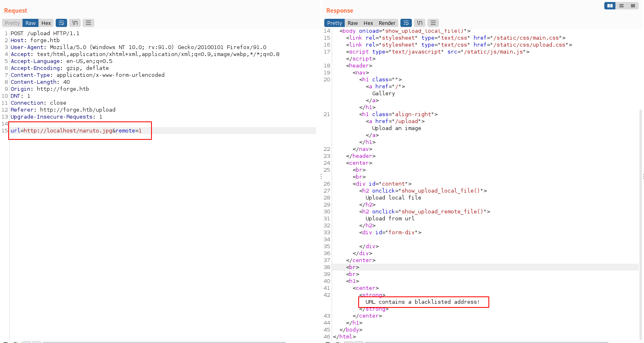Toggle word wrap icon in Response panel
This screenshot has height=343, width=644.
406,23
